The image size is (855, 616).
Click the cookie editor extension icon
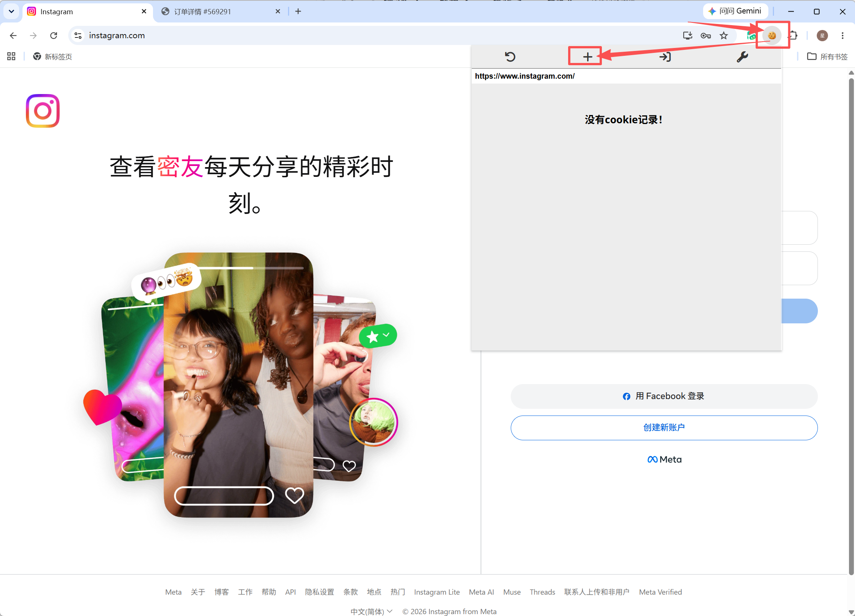(772, 36)
